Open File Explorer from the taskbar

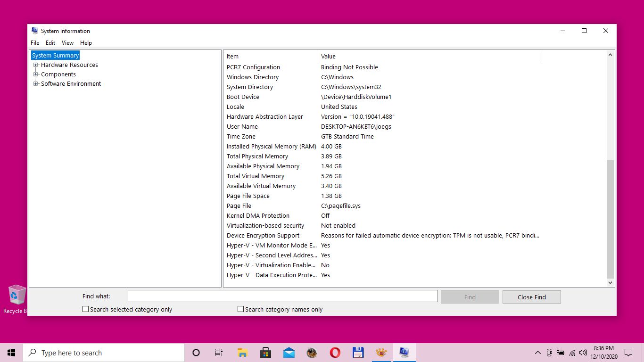tap(242, 353)
